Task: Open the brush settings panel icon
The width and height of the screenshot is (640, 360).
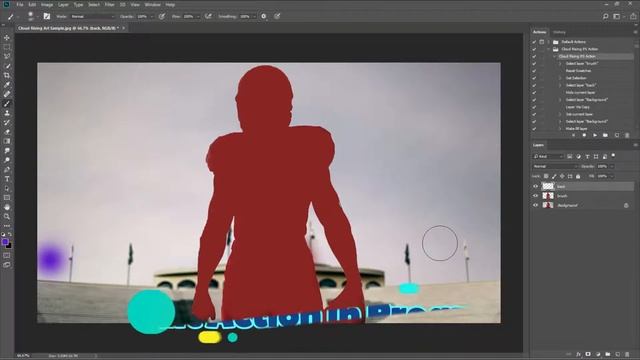Action: (47, 16)
